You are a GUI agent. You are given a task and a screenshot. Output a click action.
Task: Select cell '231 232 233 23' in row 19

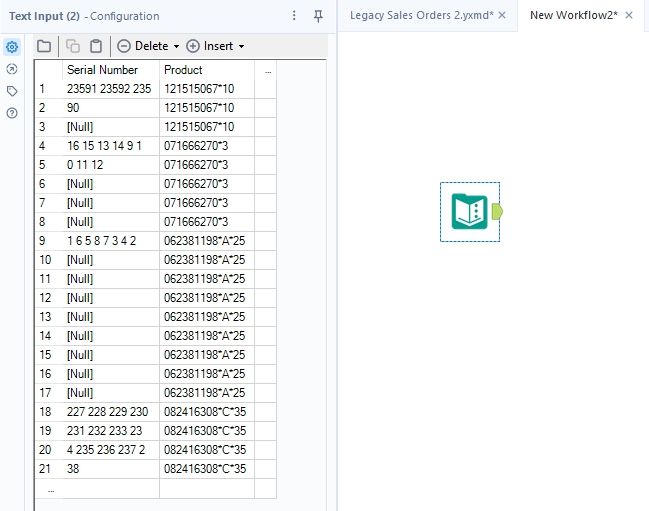(111, 431)
